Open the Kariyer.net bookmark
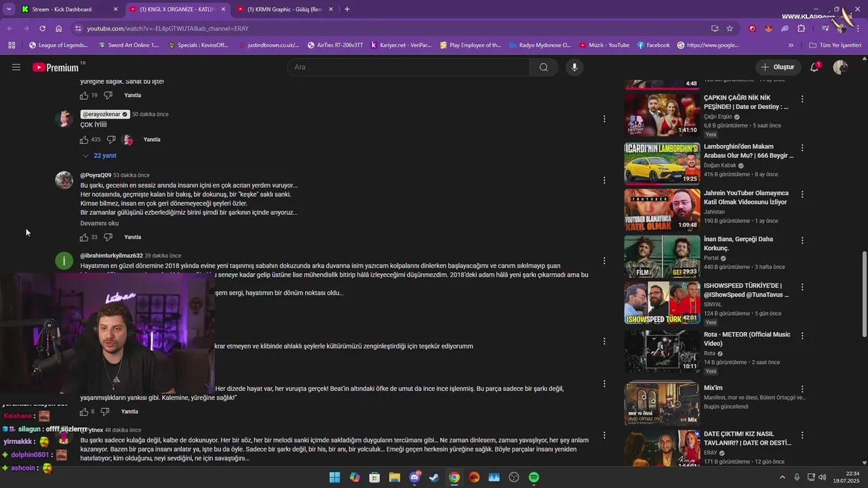This screenshot has width=868, height=488. tap(401, 45)
